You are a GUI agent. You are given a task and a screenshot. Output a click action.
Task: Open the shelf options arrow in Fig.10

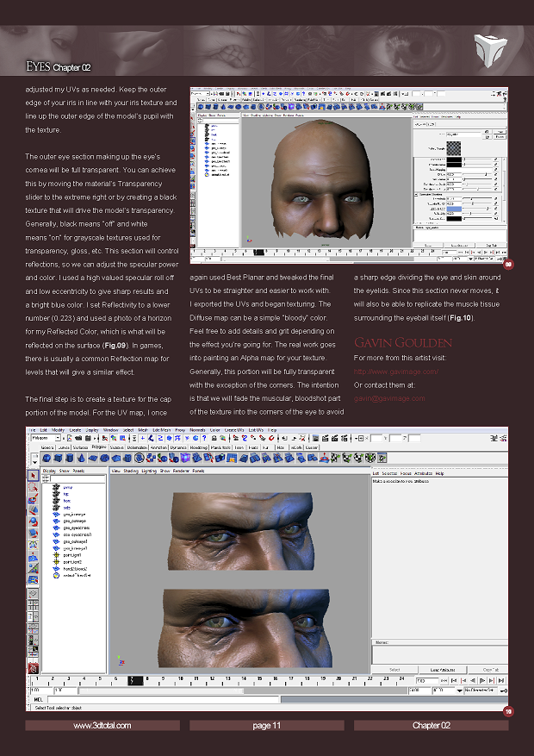pos(34,462)
